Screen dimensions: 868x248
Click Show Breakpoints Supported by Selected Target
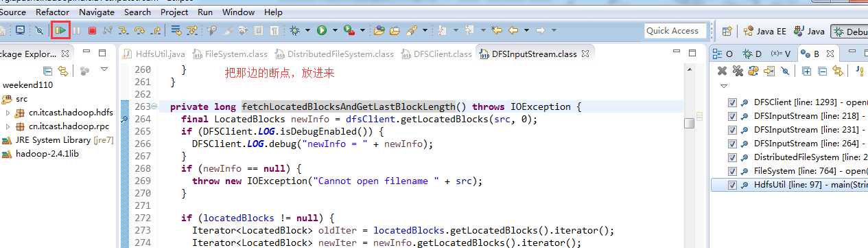[x=753, y=71]
